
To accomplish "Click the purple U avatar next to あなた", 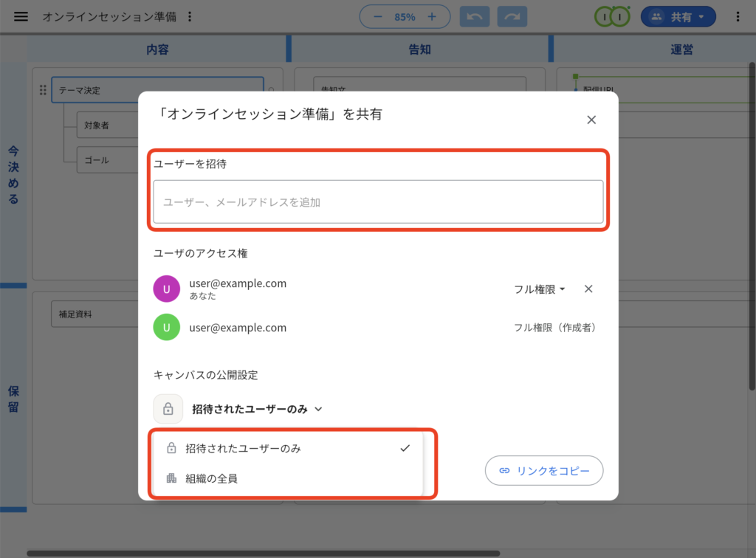I will coord(167,289).
